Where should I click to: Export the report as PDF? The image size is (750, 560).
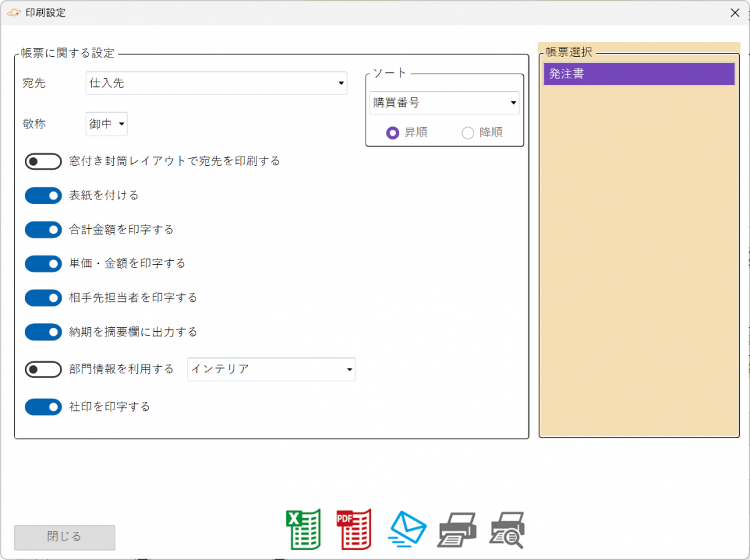[x=354, y=529]
